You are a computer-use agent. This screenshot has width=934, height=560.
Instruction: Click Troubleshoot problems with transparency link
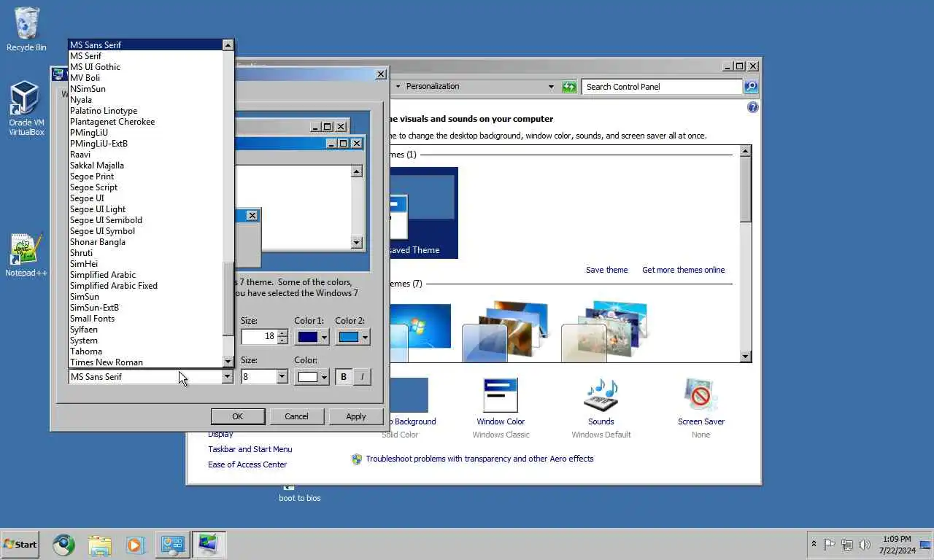pyautogui.click(x=479, y=459)
